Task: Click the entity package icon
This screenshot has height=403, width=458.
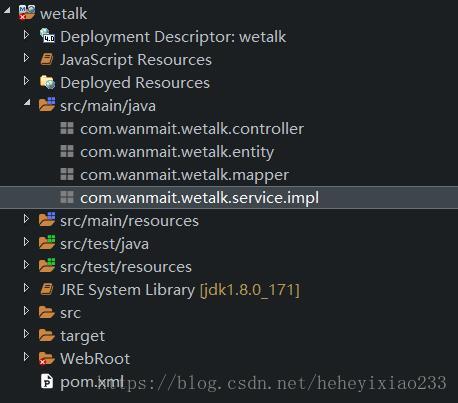Action: [67, 151]
